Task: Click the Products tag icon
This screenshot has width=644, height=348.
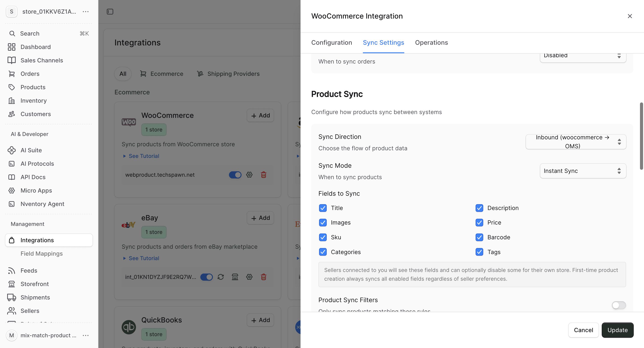Action: pyautogui.click(x=11, y=87)
